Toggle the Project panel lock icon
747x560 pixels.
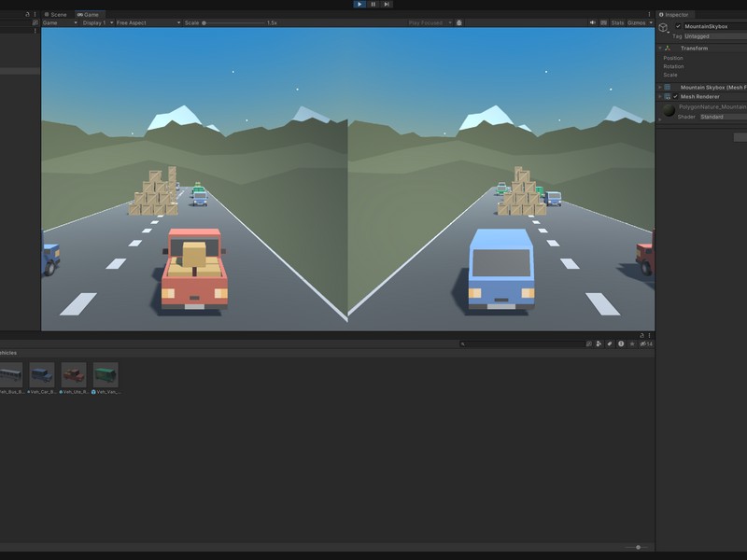click(x=641, y=336)
